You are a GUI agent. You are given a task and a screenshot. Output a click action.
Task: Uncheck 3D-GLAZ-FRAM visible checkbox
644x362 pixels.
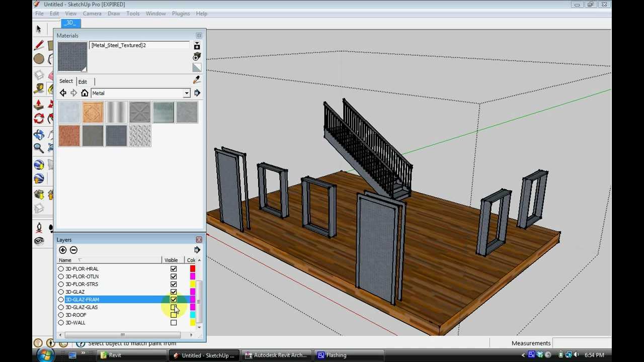(x=174, y=300)
